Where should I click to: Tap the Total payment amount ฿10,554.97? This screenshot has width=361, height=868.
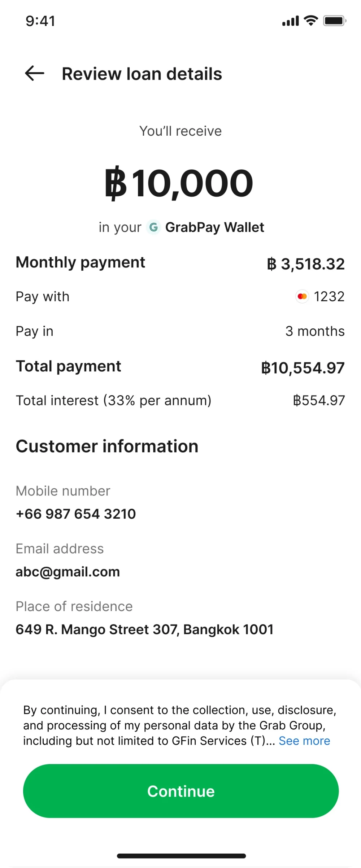[x=303, y=368]
